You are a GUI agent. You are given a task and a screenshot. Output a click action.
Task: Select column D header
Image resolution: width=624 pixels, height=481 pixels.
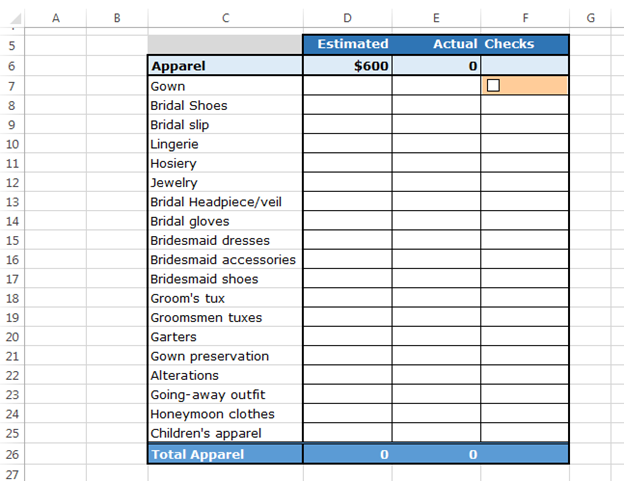tap(347, 18)
